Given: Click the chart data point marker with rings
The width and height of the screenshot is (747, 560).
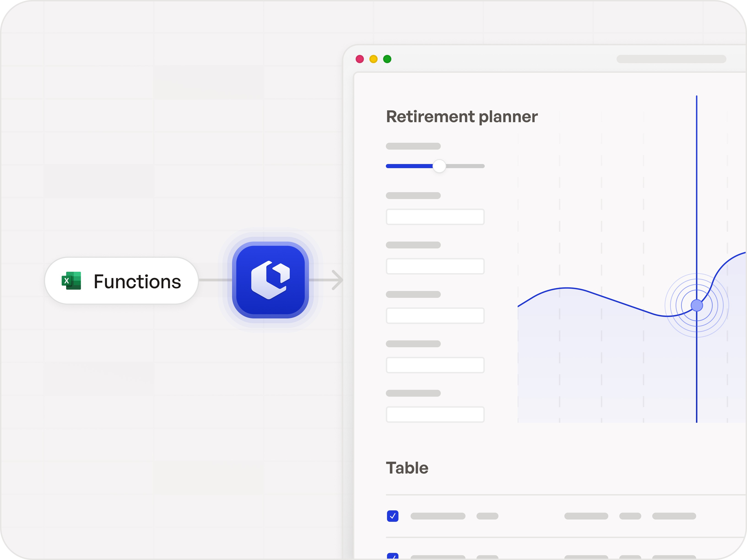Looking at the screenshot, I should coord(697,305).
